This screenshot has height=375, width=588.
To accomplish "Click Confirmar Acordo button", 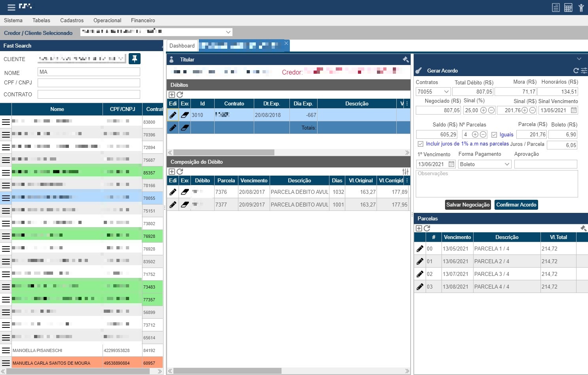I will 516,205.
